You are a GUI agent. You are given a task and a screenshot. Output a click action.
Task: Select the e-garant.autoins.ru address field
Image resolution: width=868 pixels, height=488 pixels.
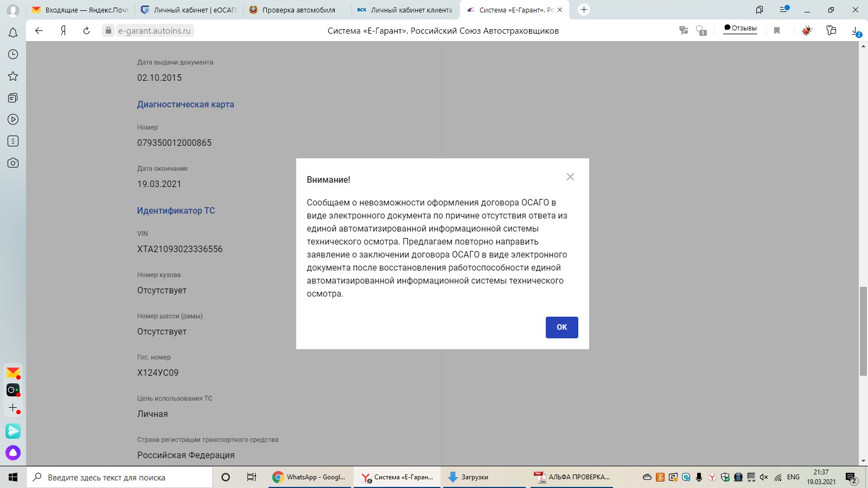coord(155,30)
